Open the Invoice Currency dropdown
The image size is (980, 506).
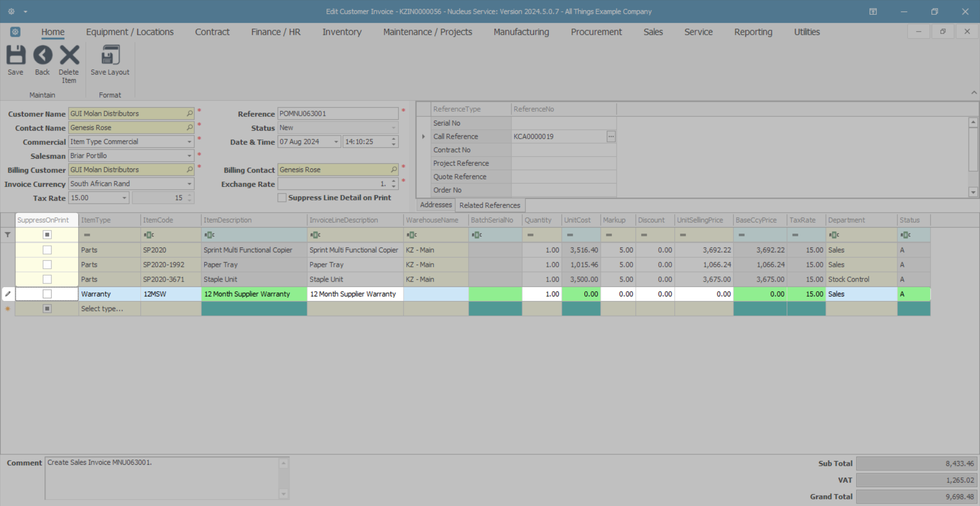tap(189, 184)
